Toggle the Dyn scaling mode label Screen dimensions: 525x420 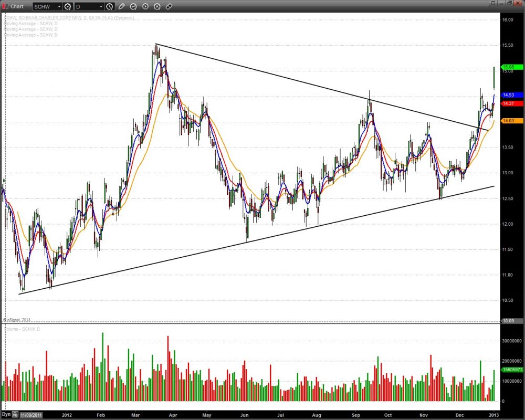pyautogui.click(x=6, y=414)
